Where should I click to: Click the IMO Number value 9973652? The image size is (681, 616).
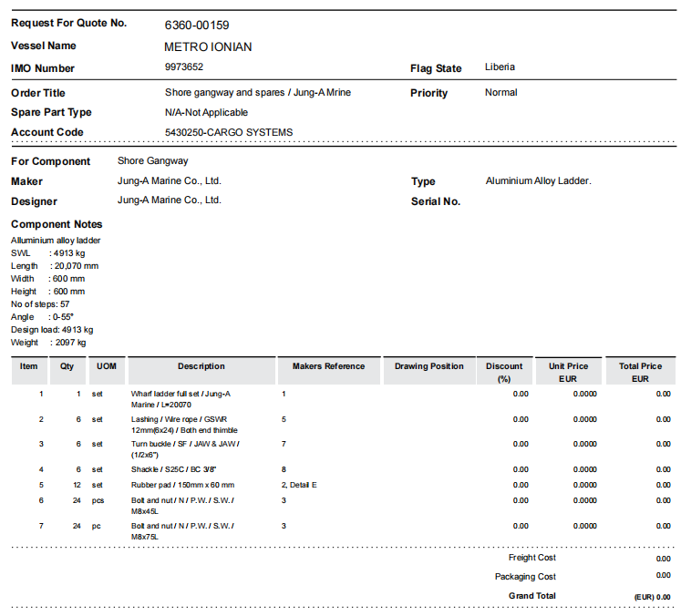pos(184,67)
